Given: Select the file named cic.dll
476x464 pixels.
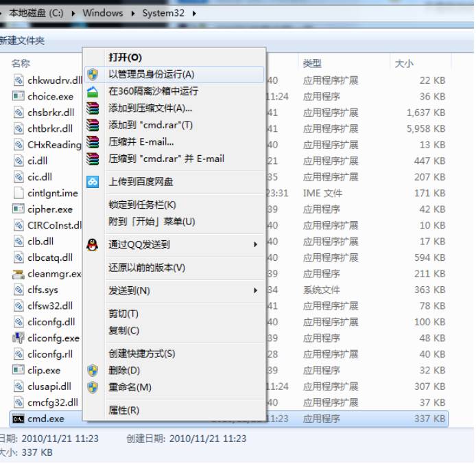Looking at the screenshot, I should [x=40, y=177].
